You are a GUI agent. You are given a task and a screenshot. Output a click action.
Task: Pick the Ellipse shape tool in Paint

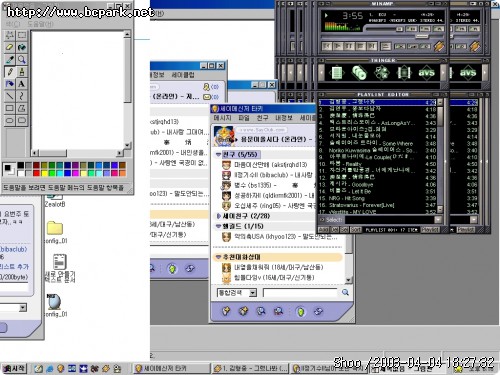(10, 120)
